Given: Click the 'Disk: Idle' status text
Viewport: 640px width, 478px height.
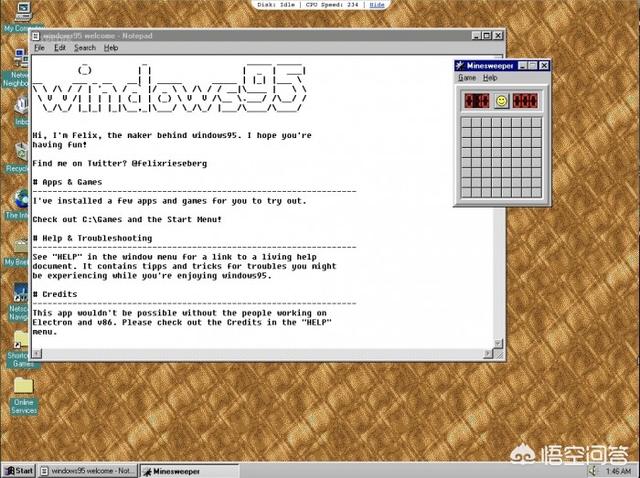Looking at the screenshot, I should [276, 4].
